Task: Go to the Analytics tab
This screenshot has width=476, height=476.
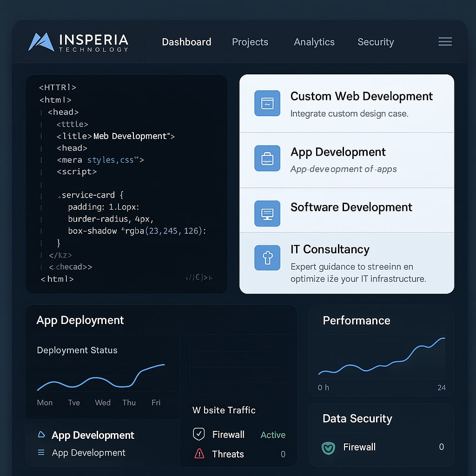Action: tap(314, 42)
